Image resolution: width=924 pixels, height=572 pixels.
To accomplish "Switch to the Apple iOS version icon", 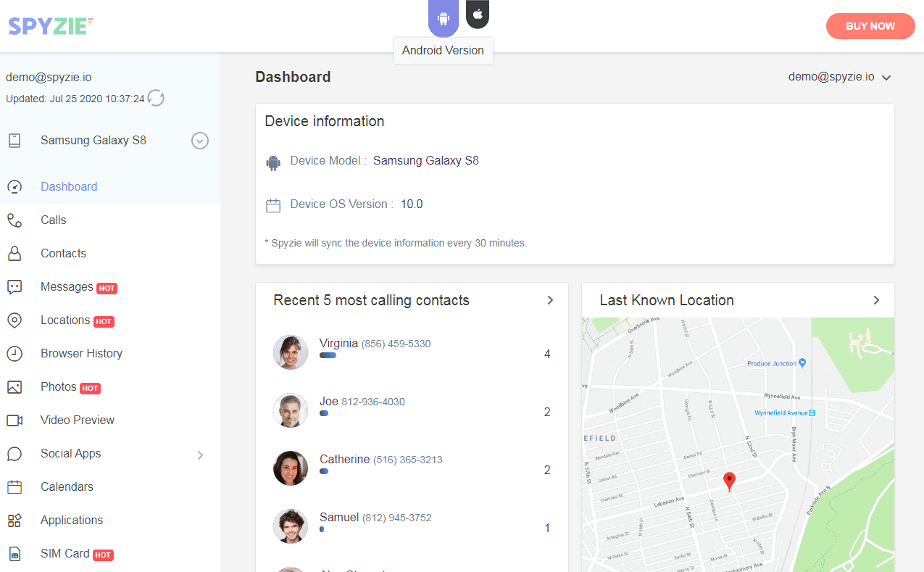I will pos(478,14).
